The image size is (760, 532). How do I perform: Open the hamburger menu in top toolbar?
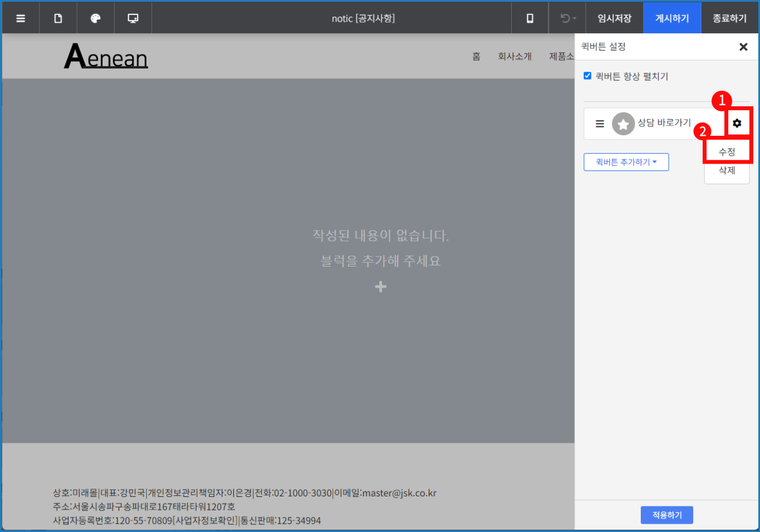[x=21, y=18]
